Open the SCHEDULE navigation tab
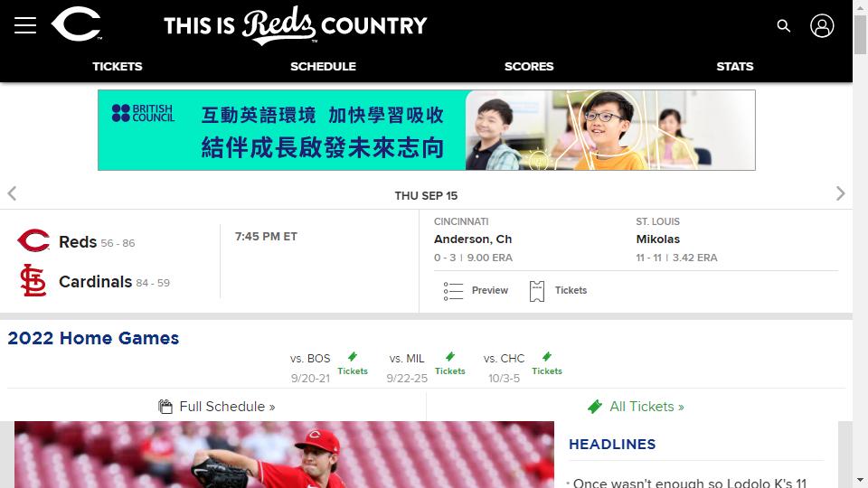 pos(324,66)
